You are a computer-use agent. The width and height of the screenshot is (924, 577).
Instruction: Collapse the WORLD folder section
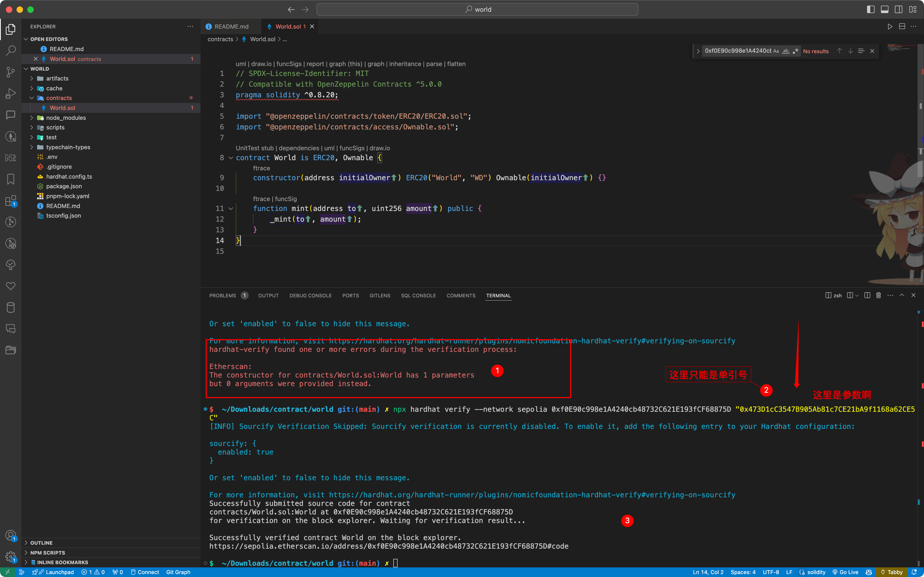(26, 69)
